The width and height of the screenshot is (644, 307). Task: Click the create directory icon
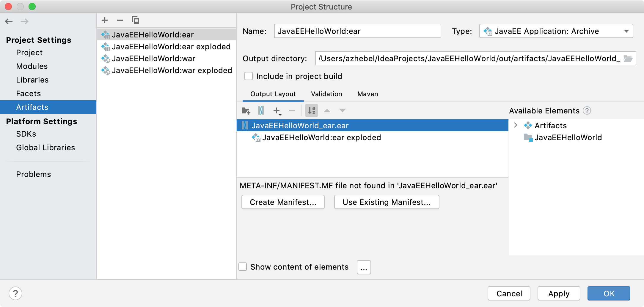click(x=246, y=111)
